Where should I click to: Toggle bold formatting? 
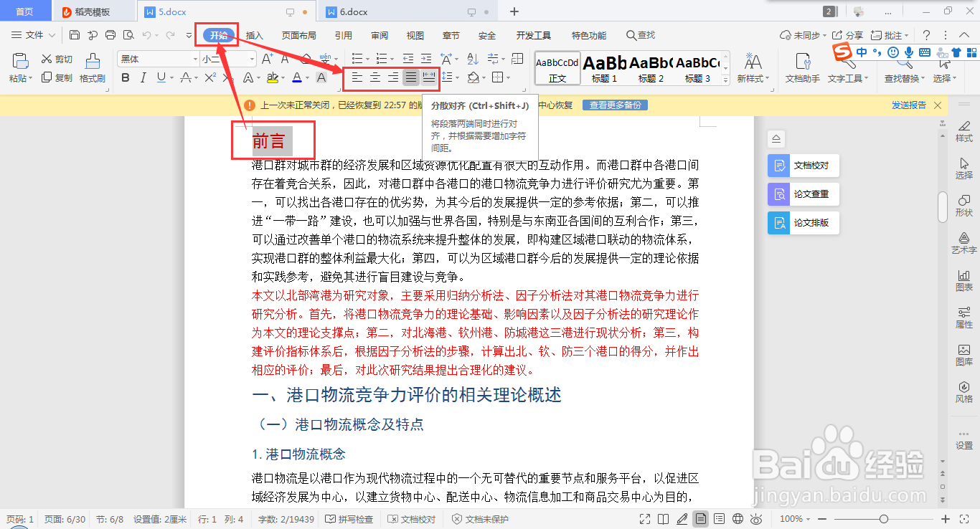coord(126,77)
